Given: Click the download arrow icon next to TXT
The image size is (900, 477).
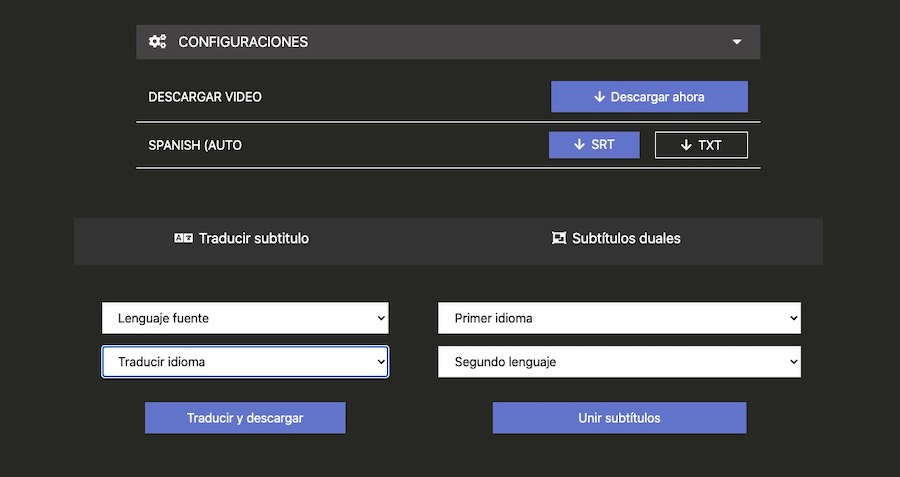Looking at the screenshot, I should [686, 145].
